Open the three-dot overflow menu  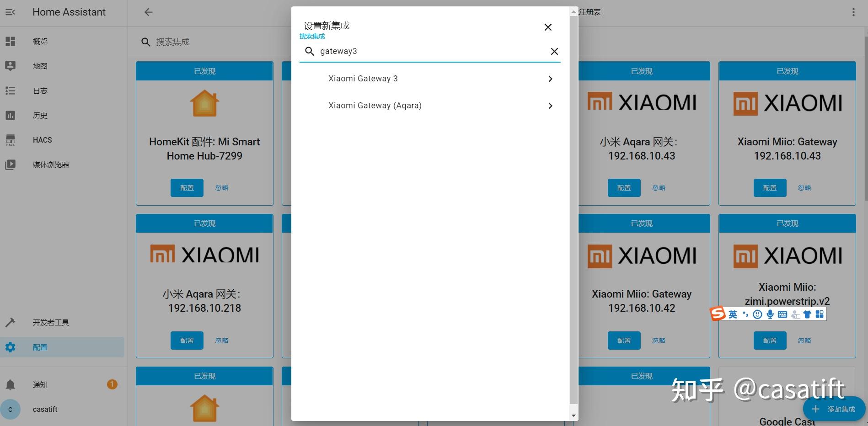853,12
